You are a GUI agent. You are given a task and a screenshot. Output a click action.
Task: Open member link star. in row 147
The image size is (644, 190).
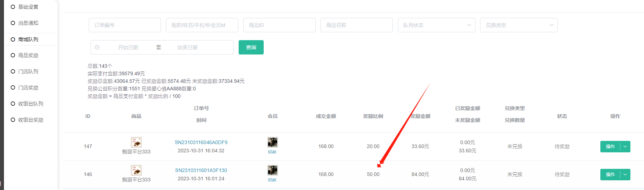click(x=273, y=152)
